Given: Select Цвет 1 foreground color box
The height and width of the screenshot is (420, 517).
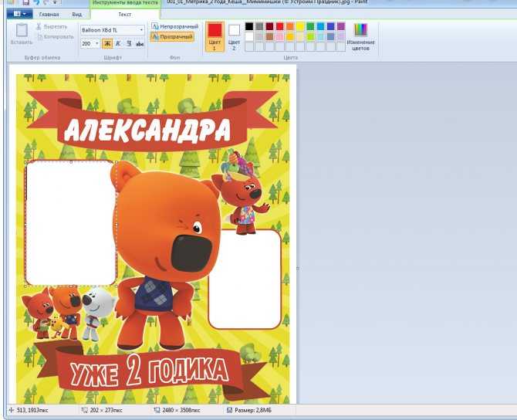Looking at the screenshot, I should pos(215,36).
